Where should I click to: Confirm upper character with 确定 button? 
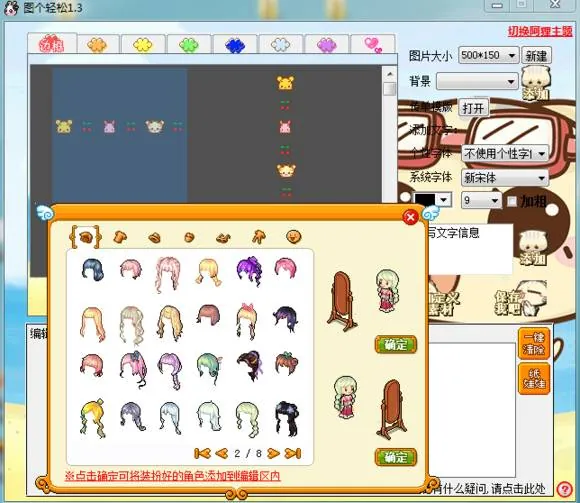[x=396, y=345]
